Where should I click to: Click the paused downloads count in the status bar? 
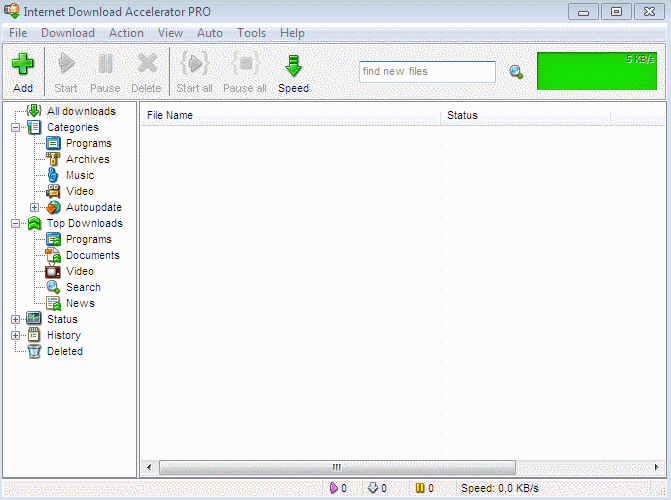425,488
